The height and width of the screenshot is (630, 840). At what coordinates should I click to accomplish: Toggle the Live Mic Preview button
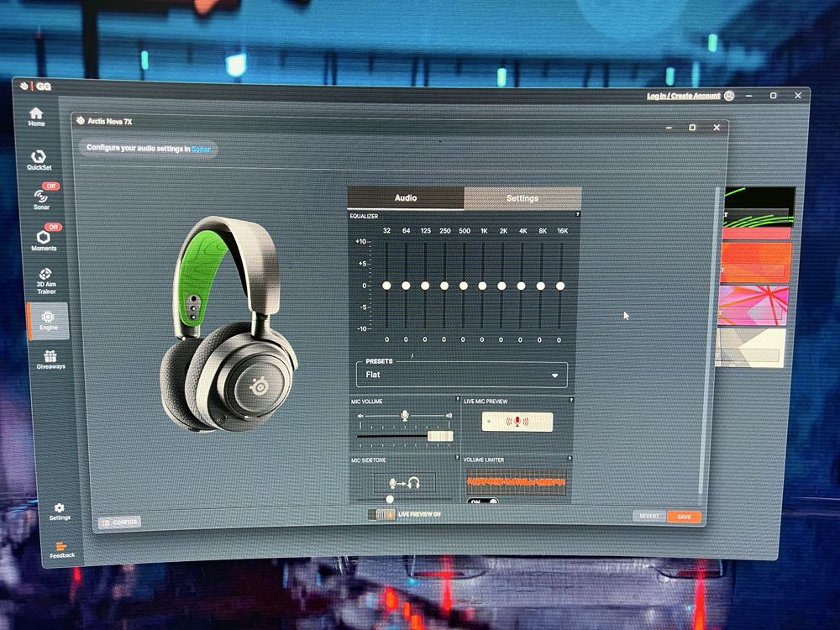click(517, 422)
